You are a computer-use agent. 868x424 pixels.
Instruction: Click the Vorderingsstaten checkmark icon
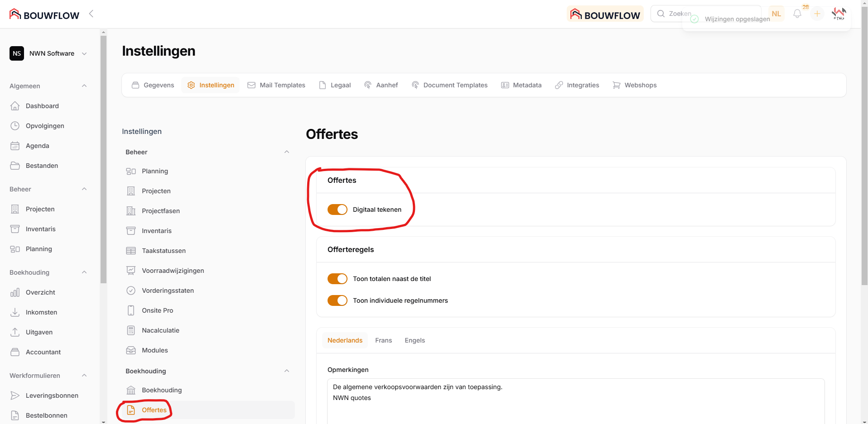[131, 291]
